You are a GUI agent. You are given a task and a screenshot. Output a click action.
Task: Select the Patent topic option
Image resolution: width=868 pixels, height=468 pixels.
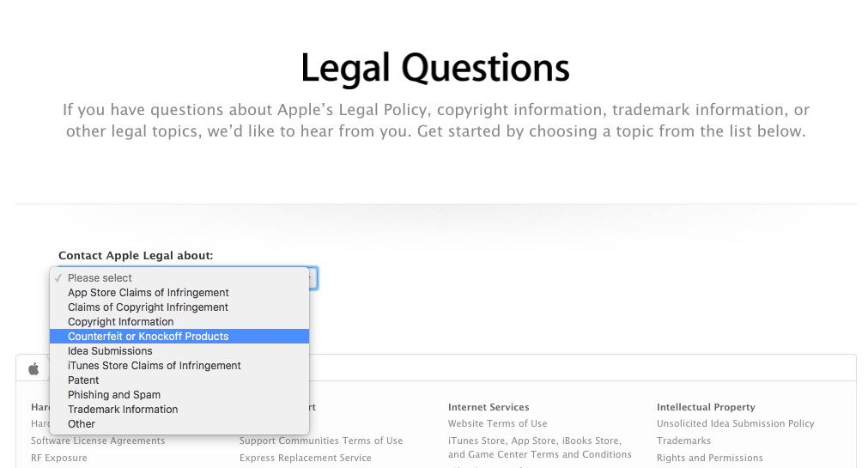tap(83, 380)
